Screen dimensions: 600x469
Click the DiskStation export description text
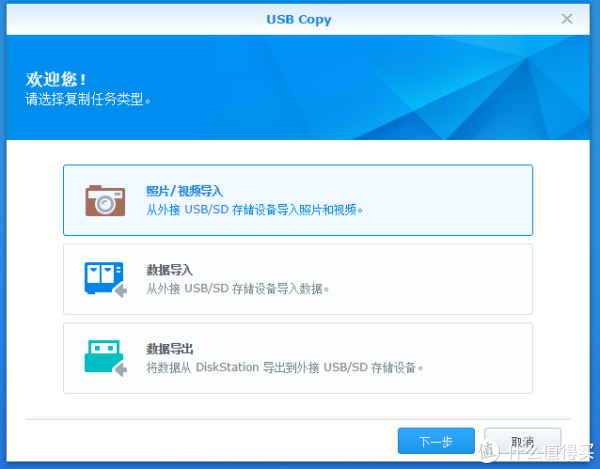tap(284, 368)
